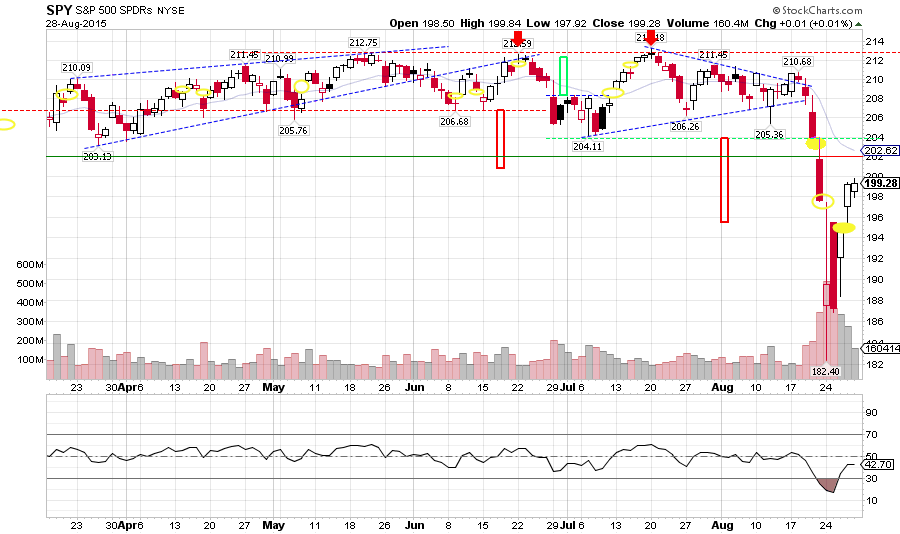Click the 210.09 price label
The image size is (900, 534).
(76, 68)
